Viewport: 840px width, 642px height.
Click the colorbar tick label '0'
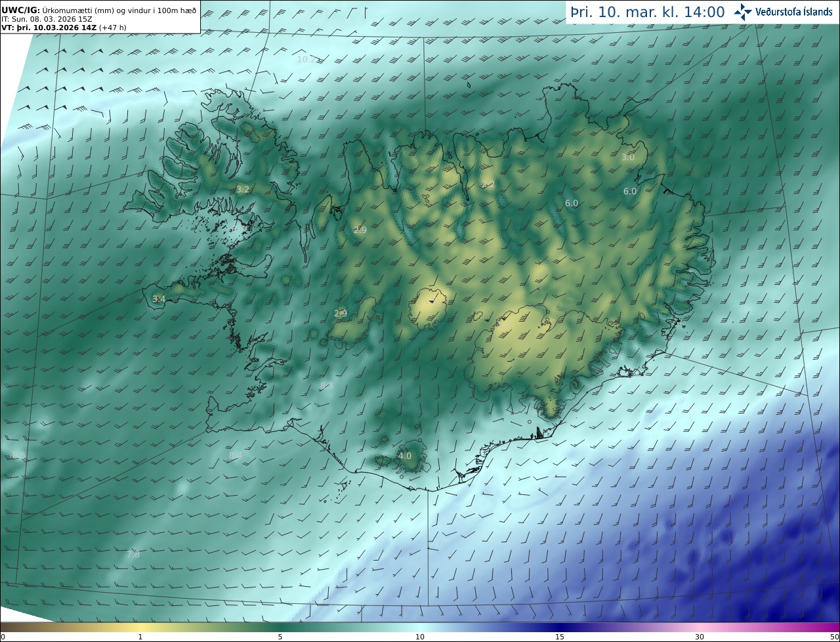3,637
